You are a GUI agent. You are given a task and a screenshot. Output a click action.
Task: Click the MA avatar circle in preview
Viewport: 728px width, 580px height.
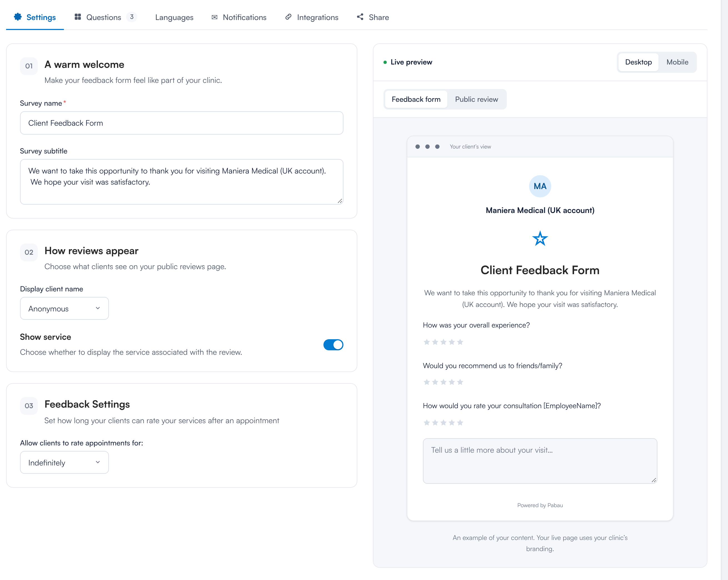pyautogui.click(x=540, y=186)
